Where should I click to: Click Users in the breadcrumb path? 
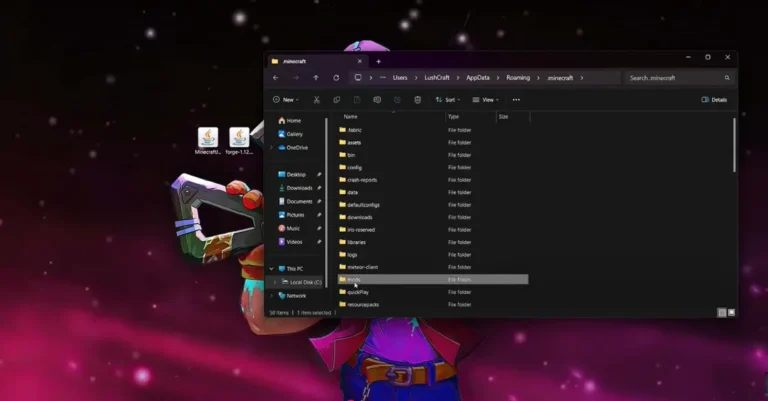(x=400, y=78)
